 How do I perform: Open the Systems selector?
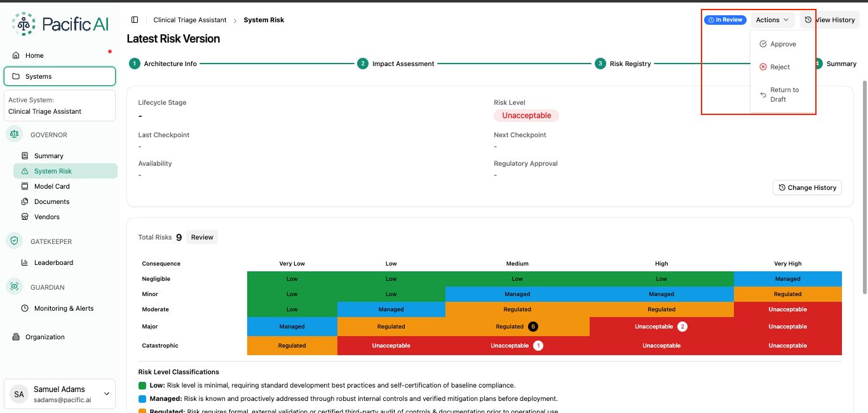[x=60, y=76]
